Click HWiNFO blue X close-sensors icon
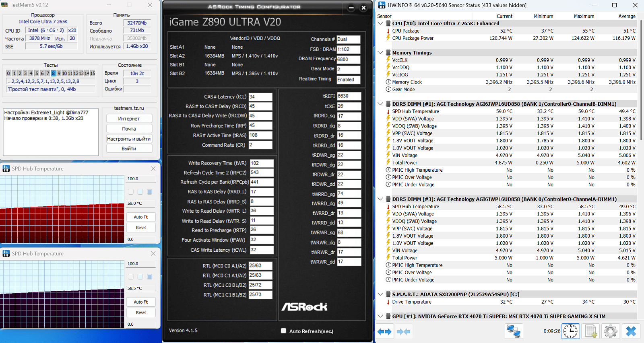Screen dimensions: 644x343 click(631, 331)
